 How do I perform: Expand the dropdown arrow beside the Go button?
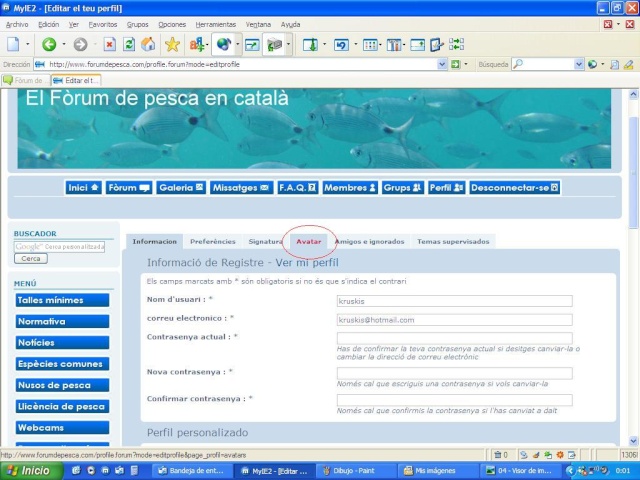pos(466,64)
